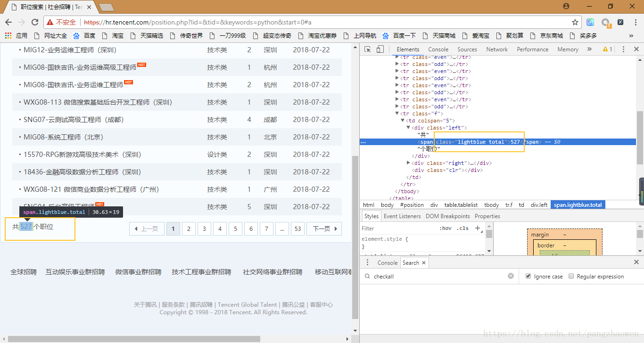This screenshot has width=644, height=343.
Task: Click the Elements panel vertical scrollbar thumb
Action: tap(640, 137)
